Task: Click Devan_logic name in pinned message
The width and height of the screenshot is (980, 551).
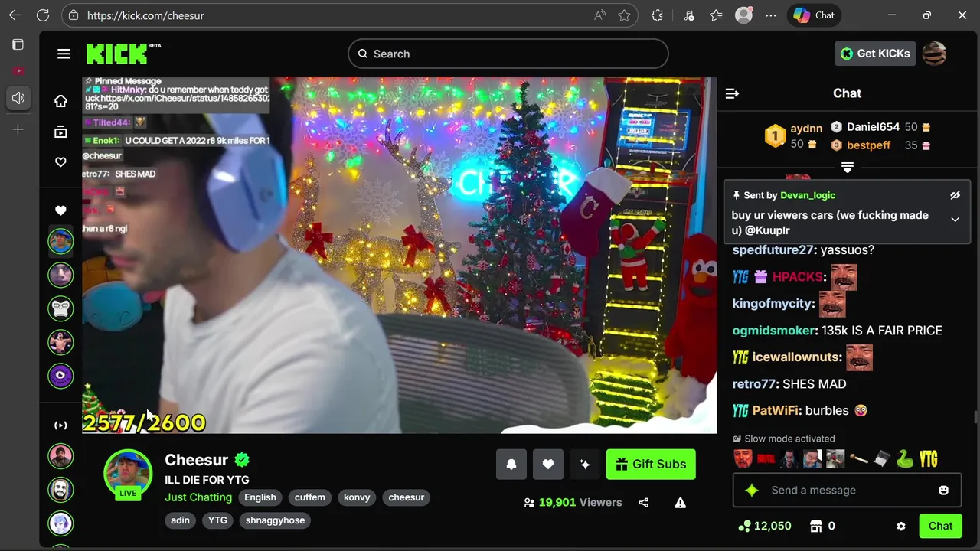Action: click(x=808, y=195)
